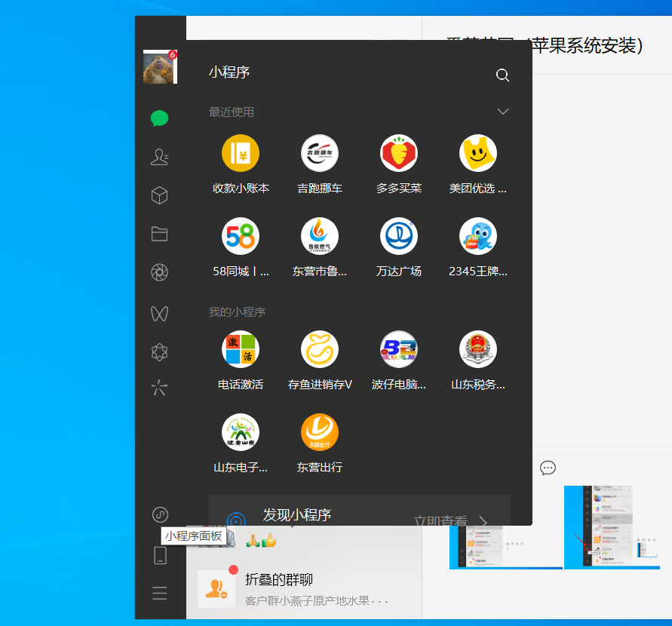Open the user profile avatar
The image size is (672, 626).
160,66
